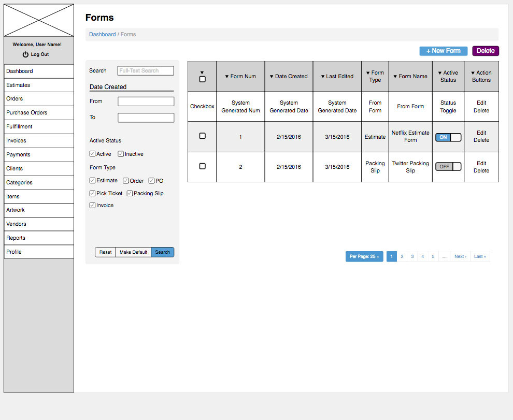Uncheck the Pick Ticket form type checkbox
This screenshot has height=420, width=513.
click(x=92, y=193)
